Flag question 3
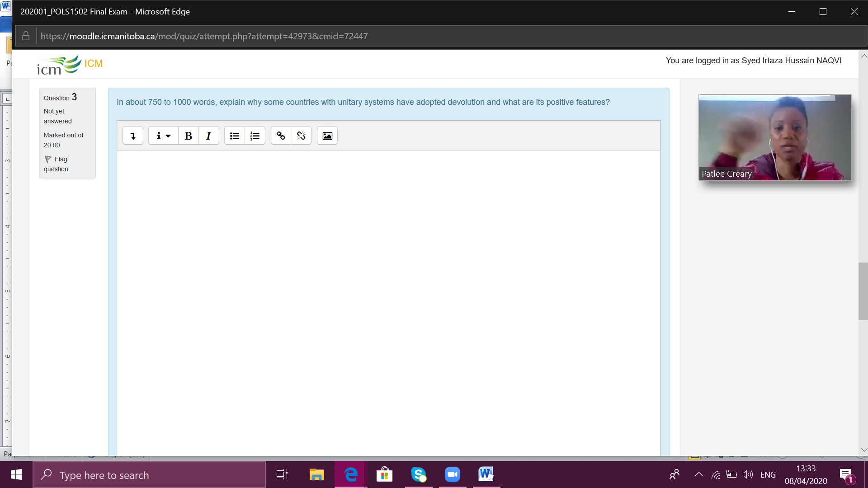The height and width of the screenshot is (488, 868). (56, 164)
